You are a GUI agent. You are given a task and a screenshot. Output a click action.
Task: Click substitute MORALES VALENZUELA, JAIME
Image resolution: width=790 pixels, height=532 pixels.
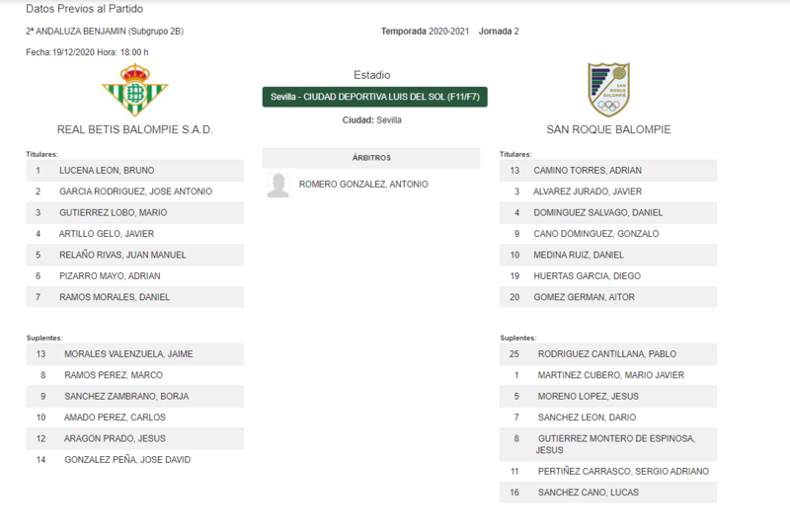pos(135,354)
